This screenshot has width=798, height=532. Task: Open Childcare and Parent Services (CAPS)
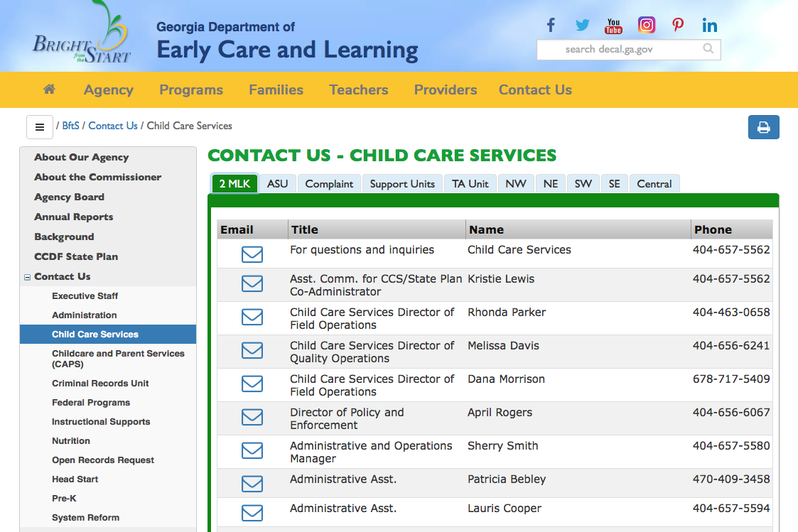[118, 359]
